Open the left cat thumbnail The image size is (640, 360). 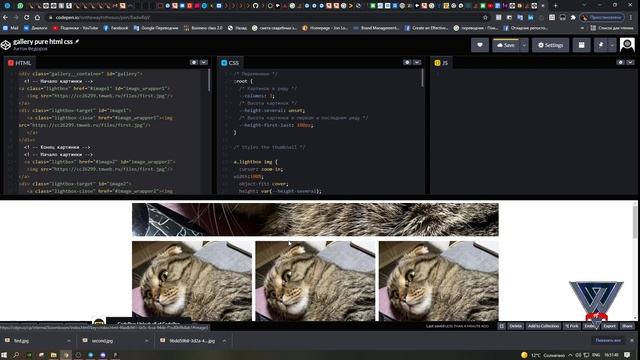click(192, 281)
